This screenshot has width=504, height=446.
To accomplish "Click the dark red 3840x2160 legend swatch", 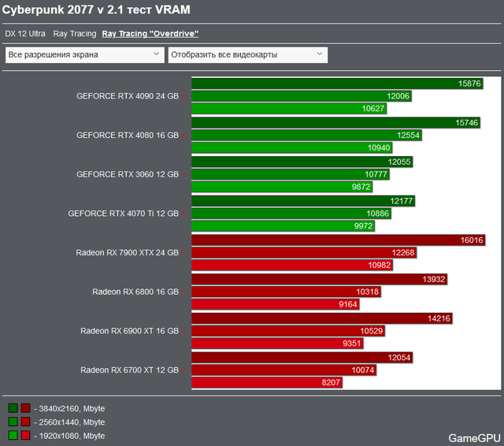I will tap(26, 408).
